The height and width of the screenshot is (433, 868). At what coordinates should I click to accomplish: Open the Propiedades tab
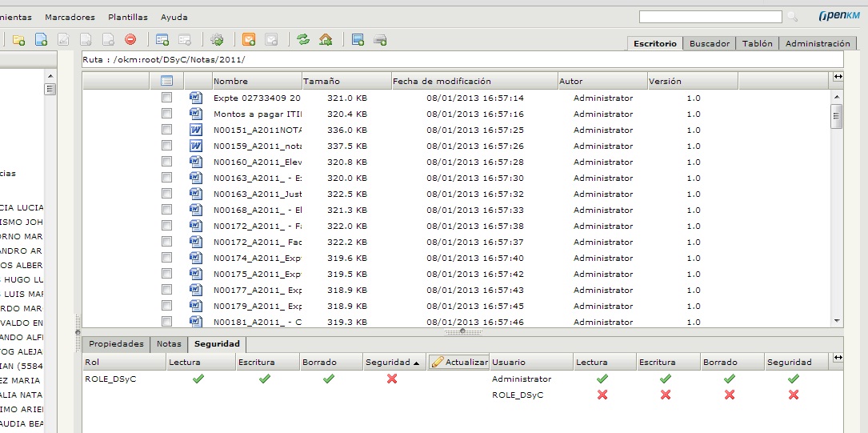(x=115, y=344)
